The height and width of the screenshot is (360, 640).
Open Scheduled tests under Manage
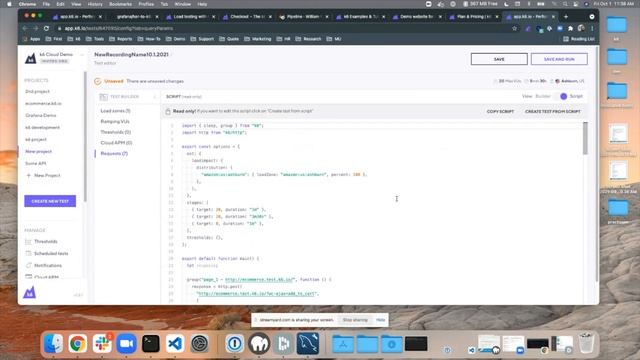(51, 253)
